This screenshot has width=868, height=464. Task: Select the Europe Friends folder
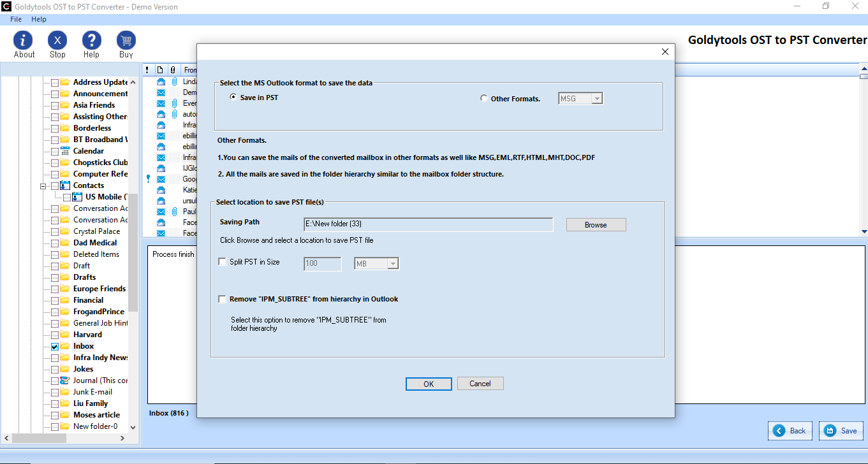coord(99,289)
